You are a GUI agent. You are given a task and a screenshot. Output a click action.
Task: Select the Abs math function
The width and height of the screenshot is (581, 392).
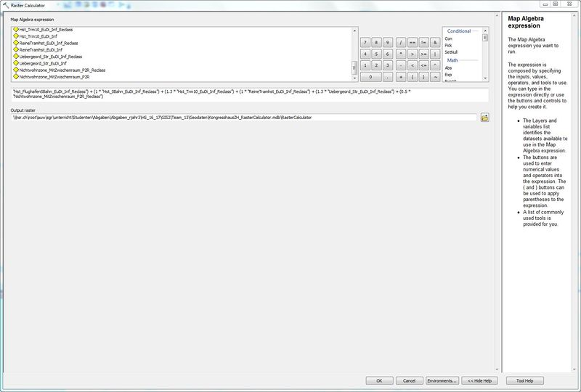click(x=448, y=68)
